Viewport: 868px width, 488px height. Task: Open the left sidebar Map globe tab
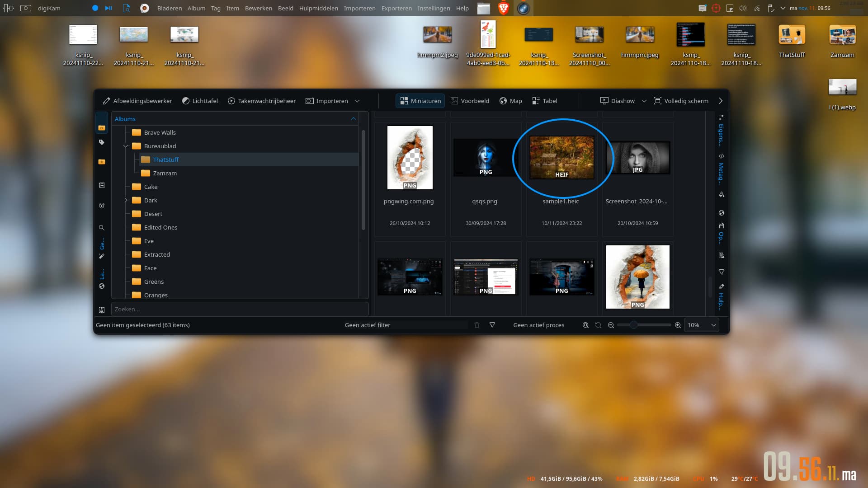[102, 286]
